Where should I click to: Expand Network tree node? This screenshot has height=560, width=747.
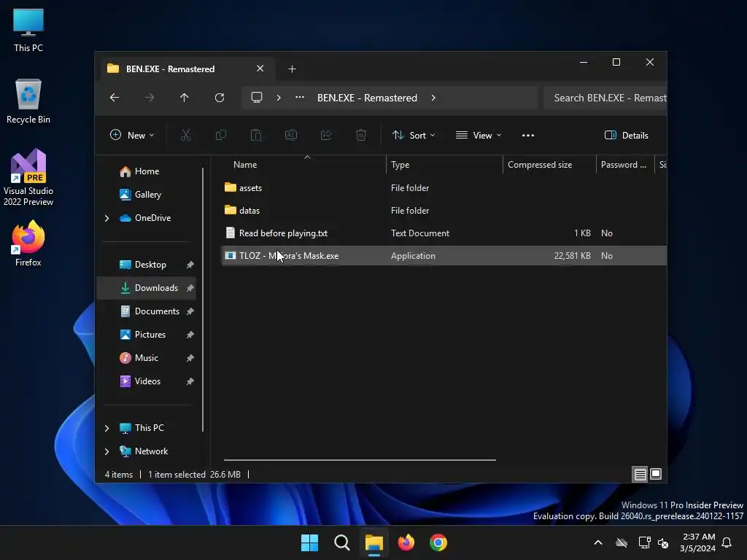pos(107,451)
